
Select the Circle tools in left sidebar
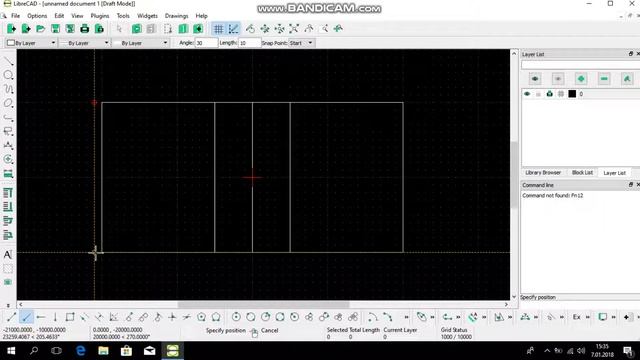tap(8, 76)
